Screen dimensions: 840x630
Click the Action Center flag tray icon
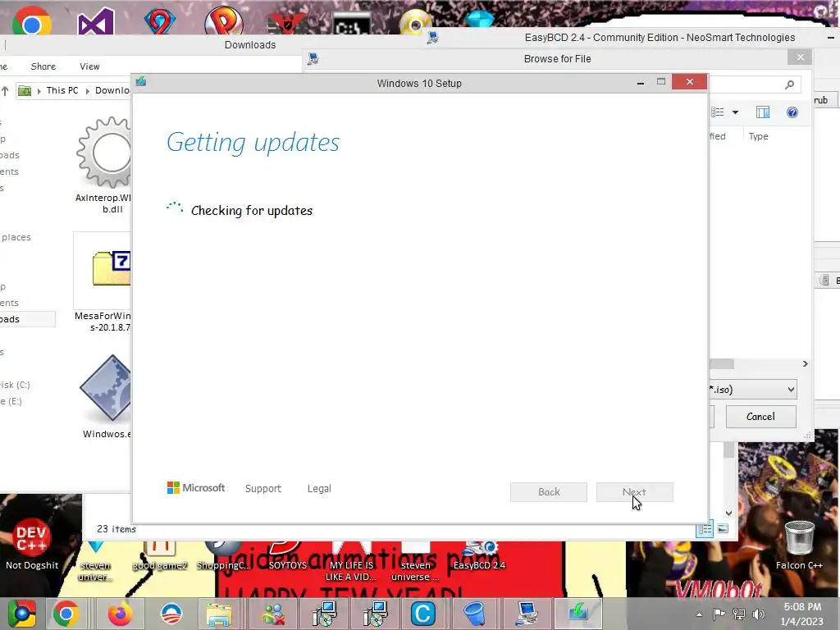click(719, 614)
